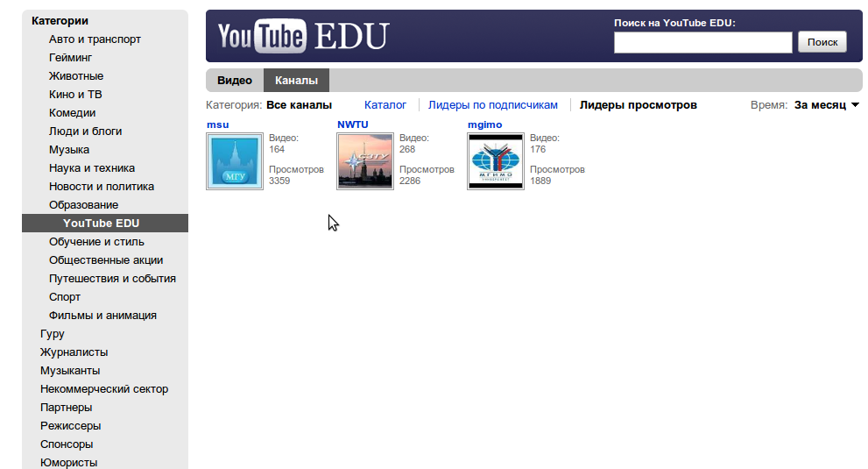Open the Партнеры sidebar item
Screen dimensions: 868x469
coord(66,408)
